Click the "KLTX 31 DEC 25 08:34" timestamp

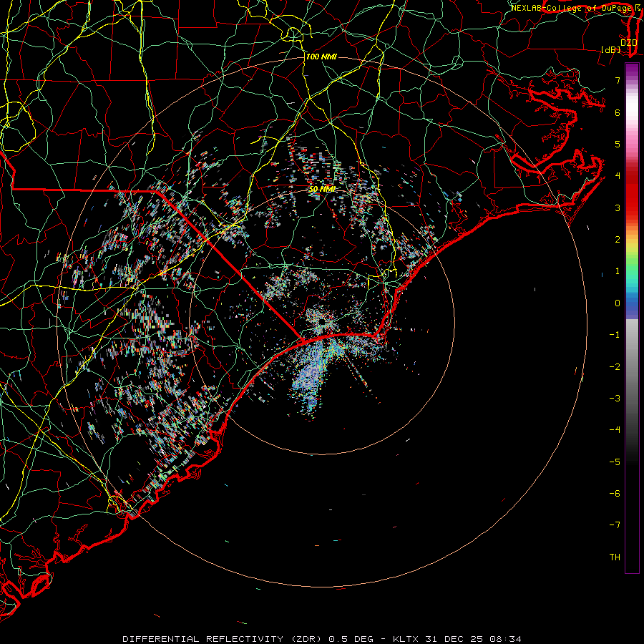click(x=457, y=639)
